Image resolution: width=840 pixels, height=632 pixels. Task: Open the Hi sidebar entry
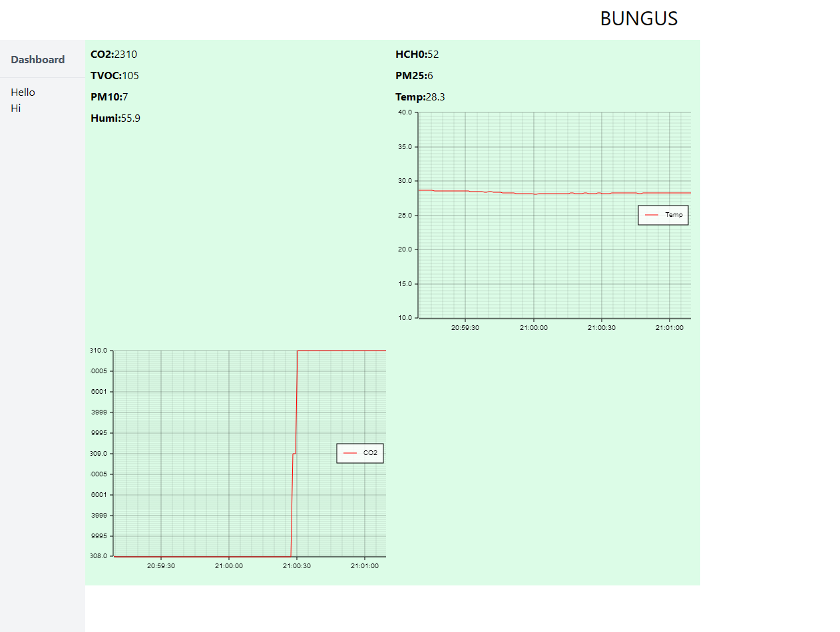(16, 108)
